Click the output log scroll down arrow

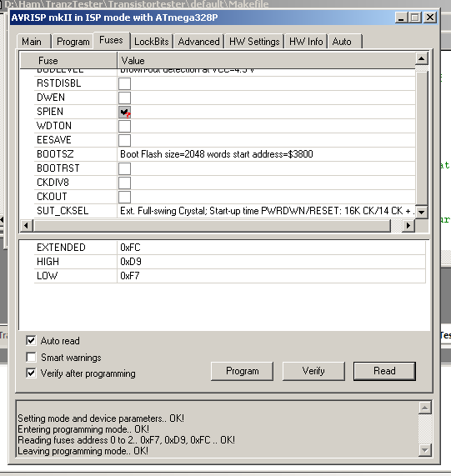coord(425,450)
